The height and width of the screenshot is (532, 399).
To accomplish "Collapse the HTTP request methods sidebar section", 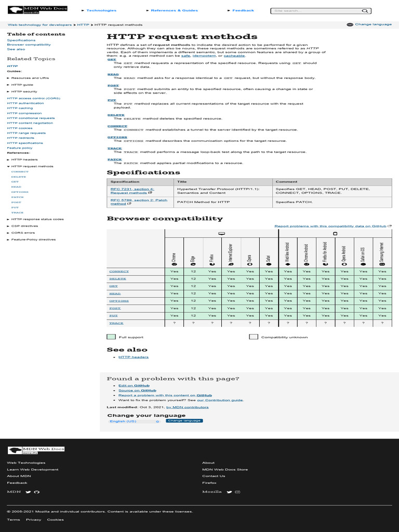I will (30, 167).
